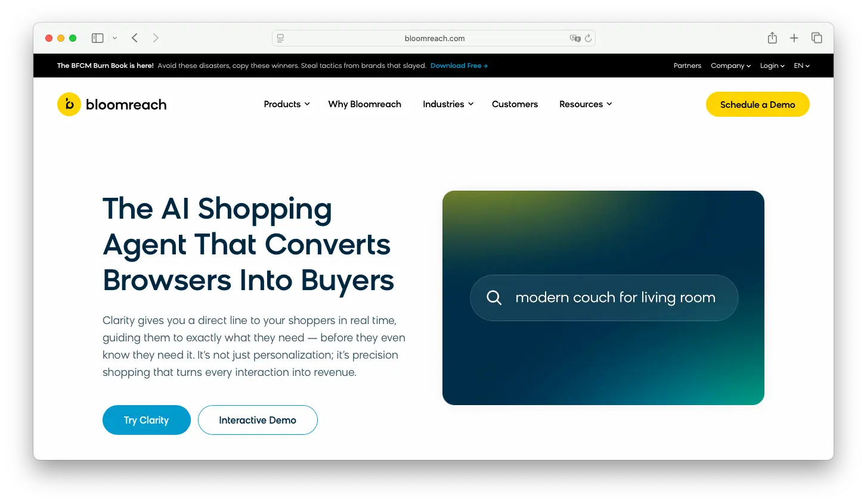
Task: Open the Partners link
Action: pos(687,66)
